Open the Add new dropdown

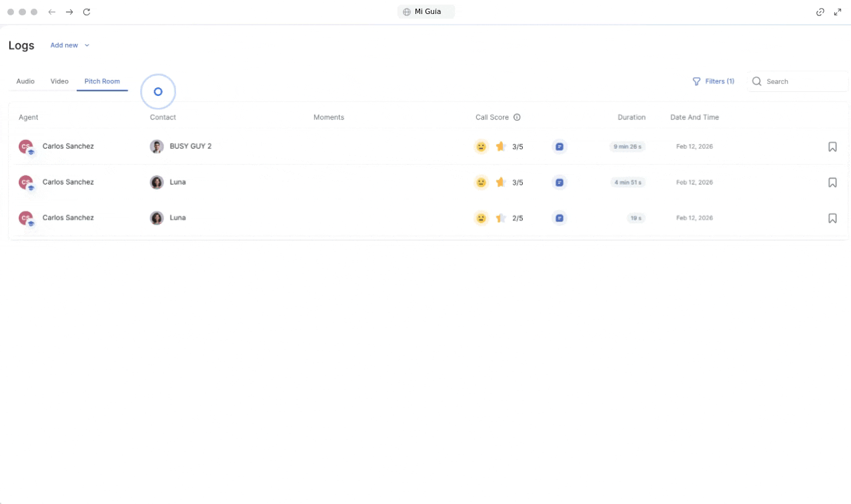(x=69, y=45)
